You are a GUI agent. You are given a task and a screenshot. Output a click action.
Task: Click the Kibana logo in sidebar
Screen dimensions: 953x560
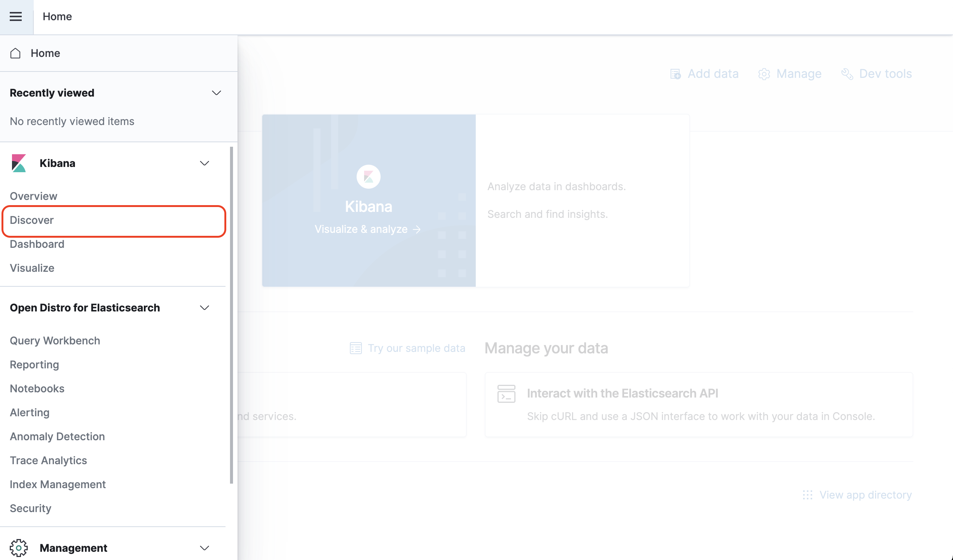pyautogui.click(x=18, y=163)
